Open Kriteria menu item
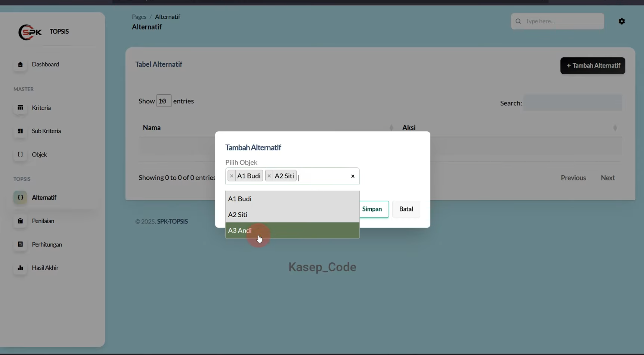This screenshot has height=355, width=644. pyautogui.click(x=41, y=108)
